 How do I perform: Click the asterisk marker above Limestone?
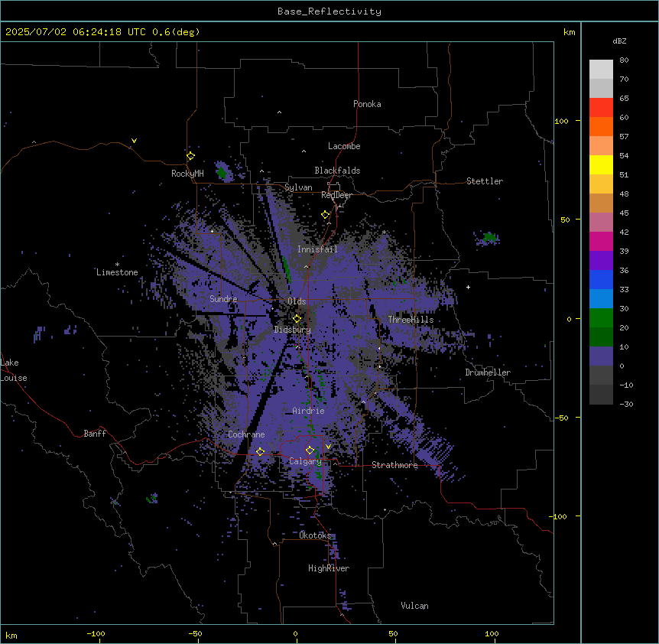click(x=117, y=265)
